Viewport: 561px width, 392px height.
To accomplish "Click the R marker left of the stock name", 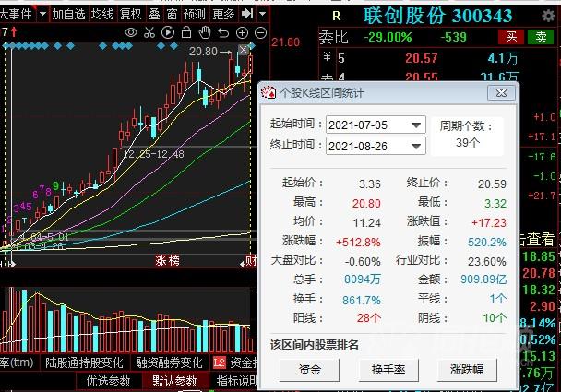I will (x=336, y=16).
